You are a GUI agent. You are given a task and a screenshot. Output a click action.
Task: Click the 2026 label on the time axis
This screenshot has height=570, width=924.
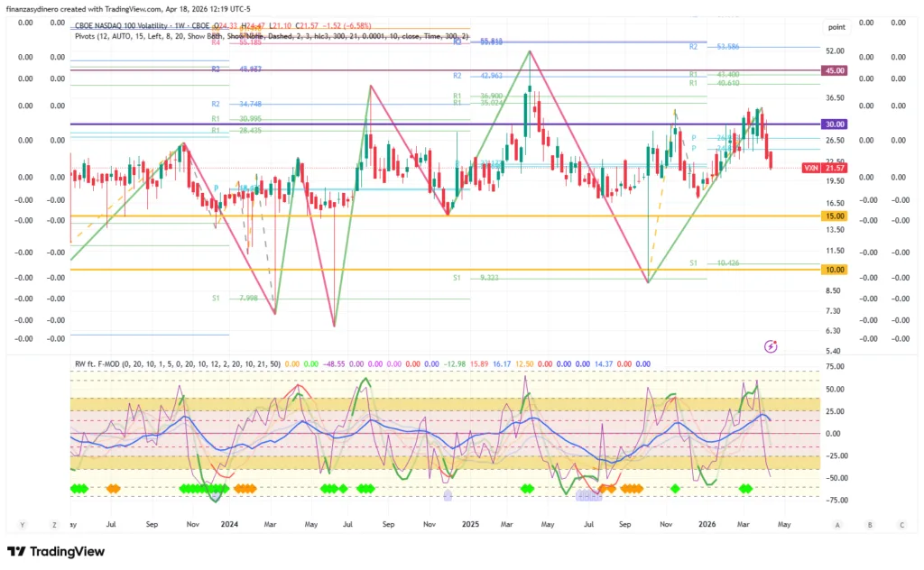click(708, 524)
